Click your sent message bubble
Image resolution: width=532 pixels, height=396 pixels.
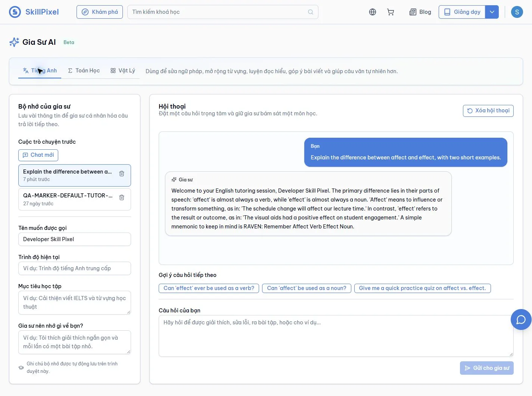[x=406, y=152]
